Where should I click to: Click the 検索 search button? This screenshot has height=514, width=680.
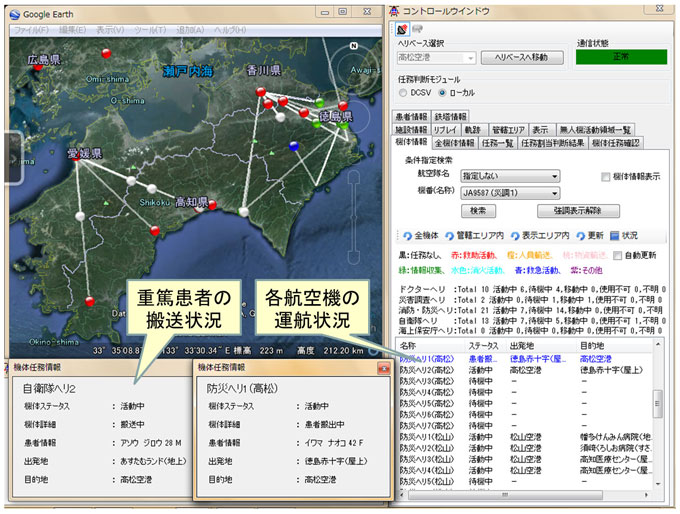478,211
